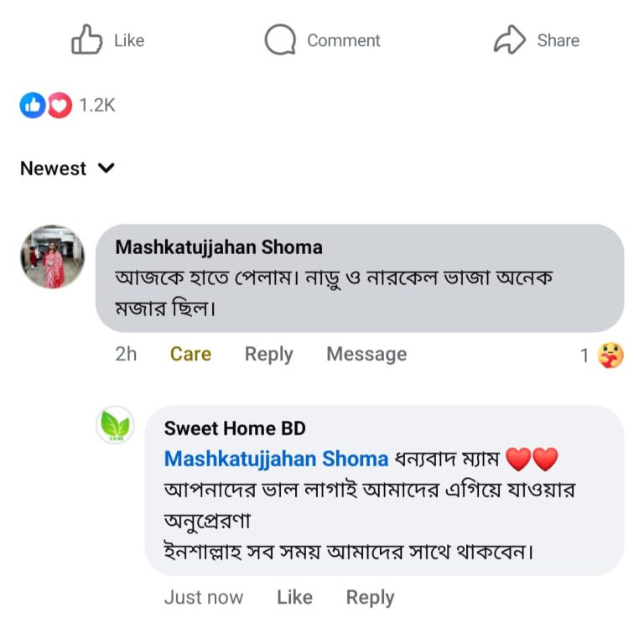
Task: Open Sweet Home BD's green leaf avatar
Action: coord(115,425)
